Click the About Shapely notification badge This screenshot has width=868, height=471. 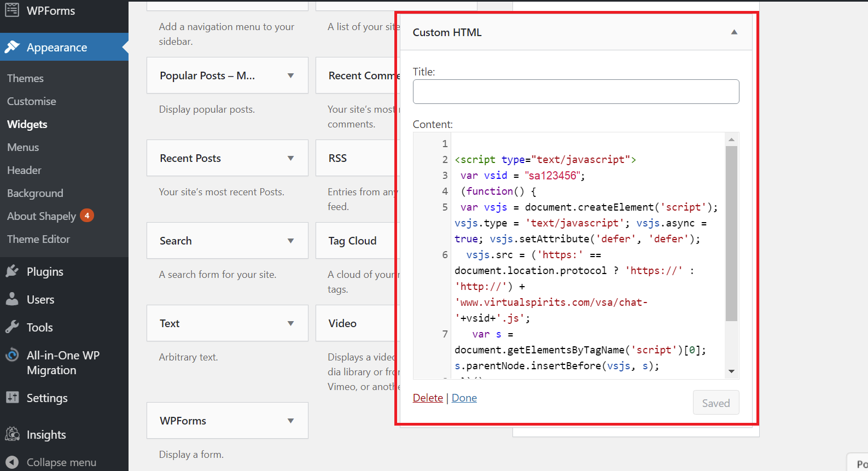tap(87, 216)
